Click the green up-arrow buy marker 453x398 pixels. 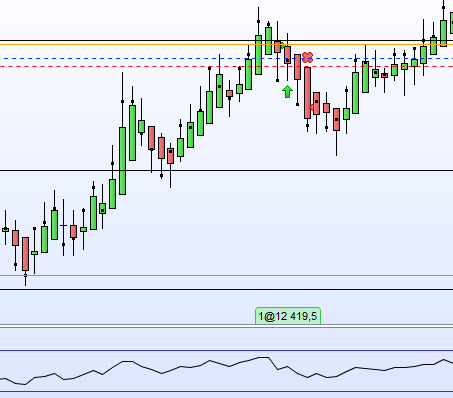(287, 92)
